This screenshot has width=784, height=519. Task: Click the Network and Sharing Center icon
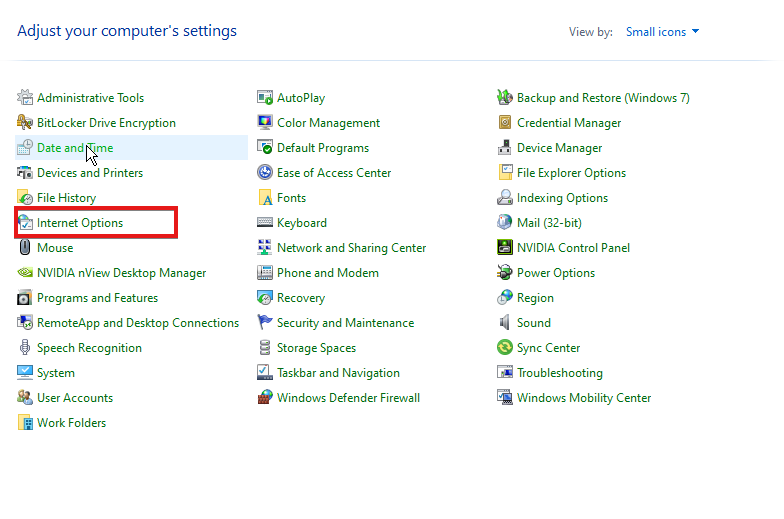(x=264, y=248)
